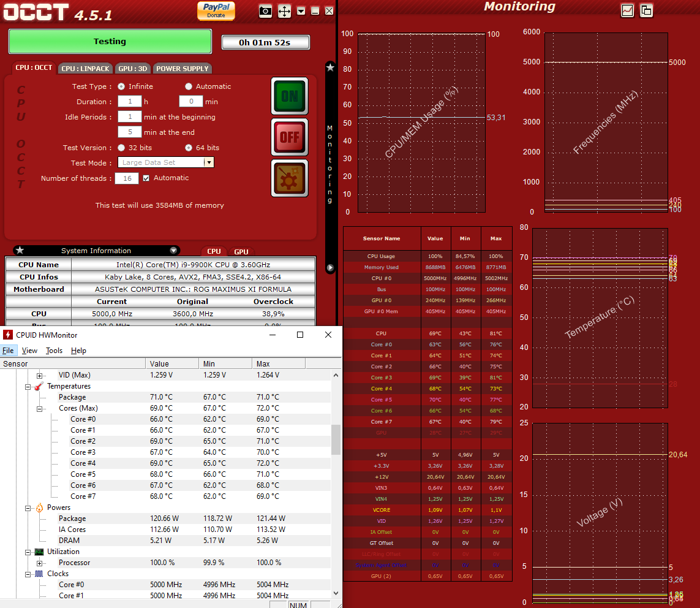Click the green ON start button
700x608 pixels.
[290, 96]
